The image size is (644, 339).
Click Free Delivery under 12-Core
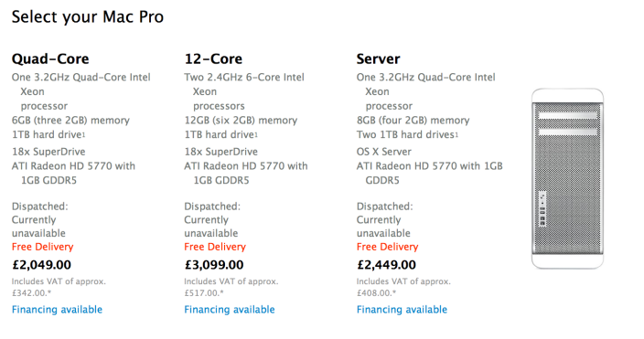(215, 247)
